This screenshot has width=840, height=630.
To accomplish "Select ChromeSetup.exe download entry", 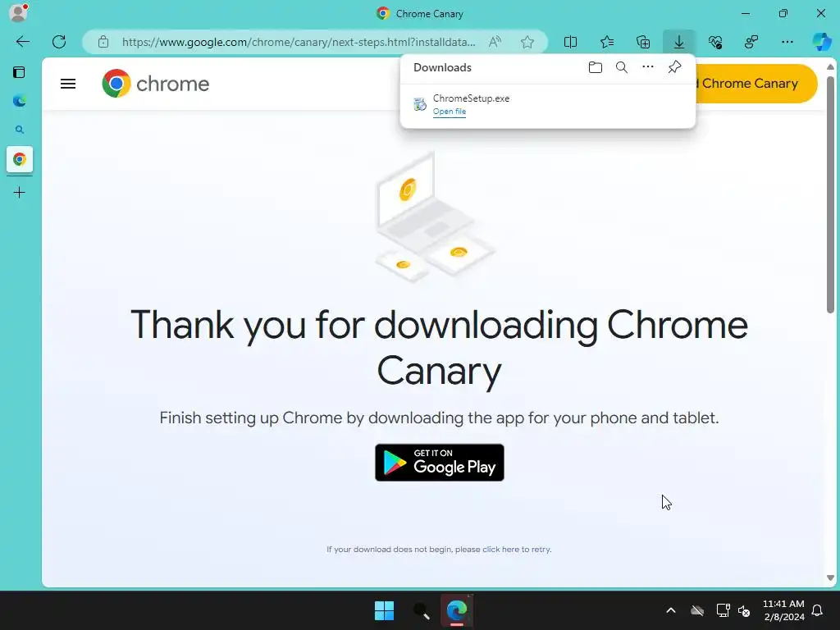I will (x=547, y=104).
